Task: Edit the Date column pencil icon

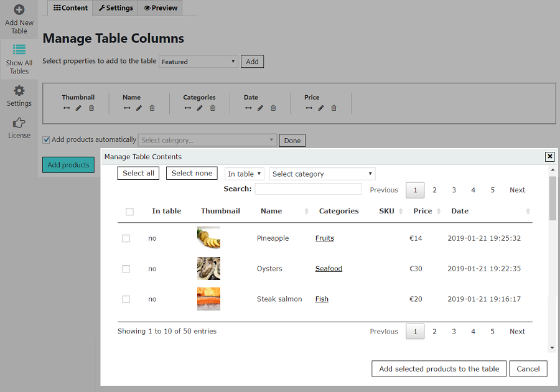Action: coord(260,108)
